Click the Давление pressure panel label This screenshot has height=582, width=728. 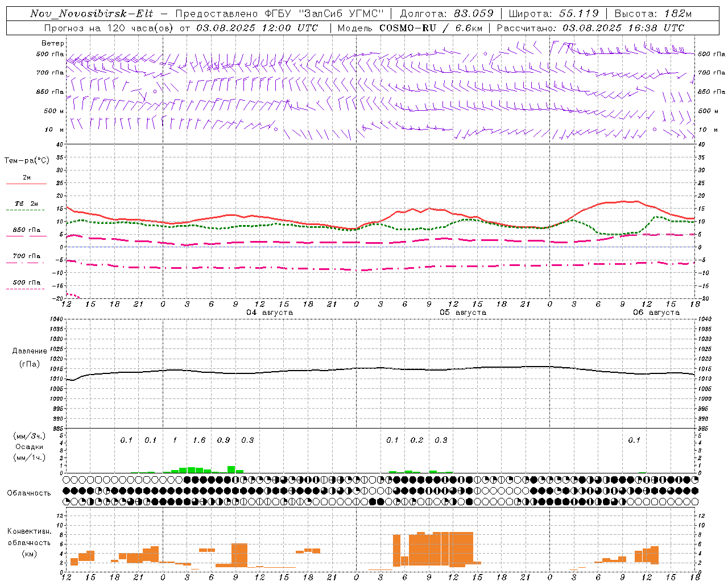click(x=30, y=351)
